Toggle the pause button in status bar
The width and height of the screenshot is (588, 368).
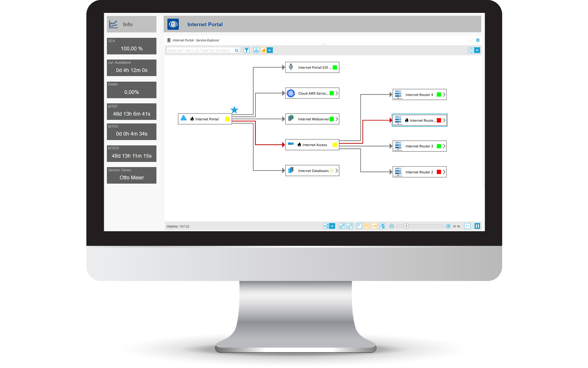pos(477,226)
